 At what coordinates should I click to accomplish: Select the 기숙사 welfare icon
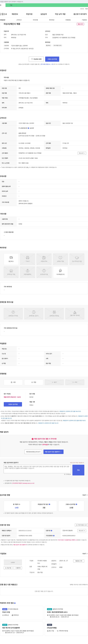[x=27, y=259]
